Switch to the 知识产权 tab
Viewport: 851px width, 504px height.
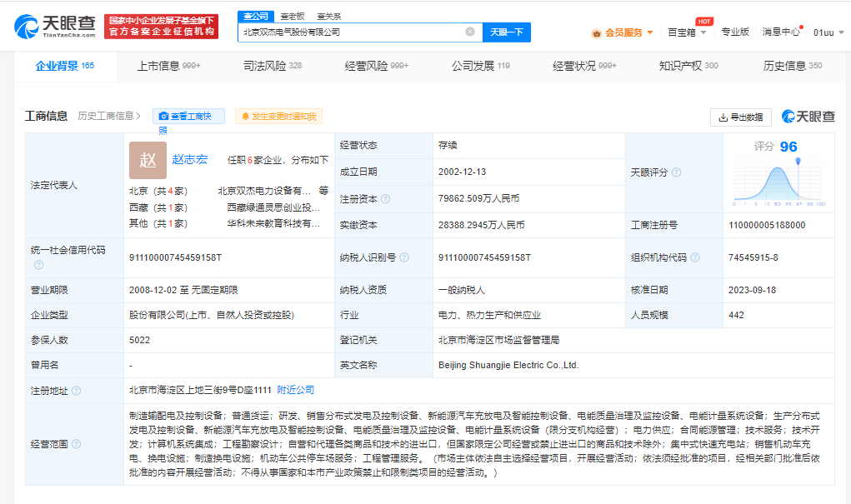[x=688, y=66]
